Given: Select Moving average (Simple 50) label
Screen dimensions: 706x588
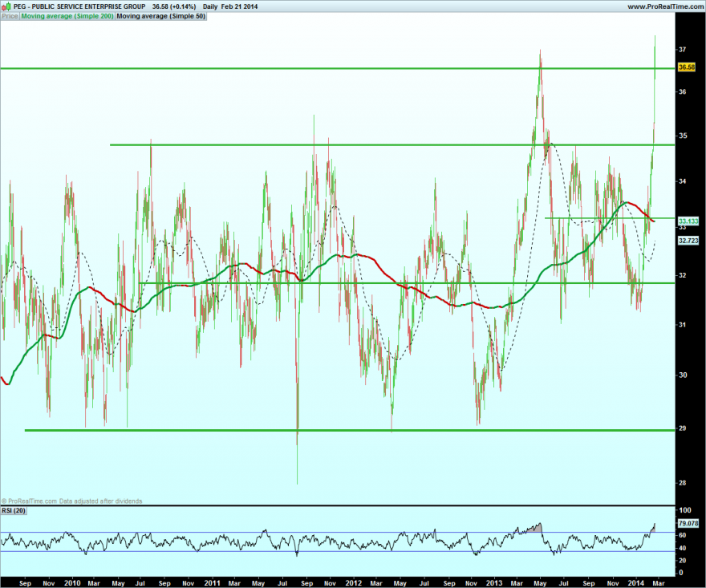Looking at the screenshot, I should coord(161,16).
